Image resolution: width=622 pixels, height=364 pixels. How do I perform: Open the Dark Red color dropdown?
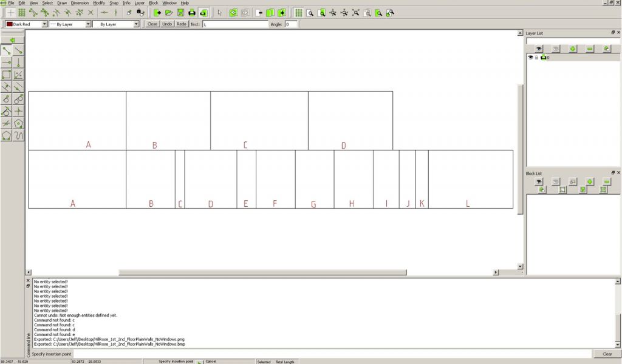[x=26, y=24]
